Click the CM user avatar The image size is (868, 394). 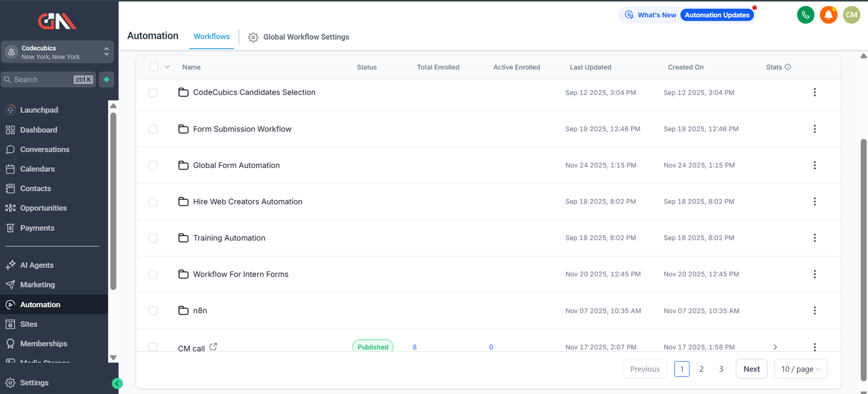[x=851, y=15]
